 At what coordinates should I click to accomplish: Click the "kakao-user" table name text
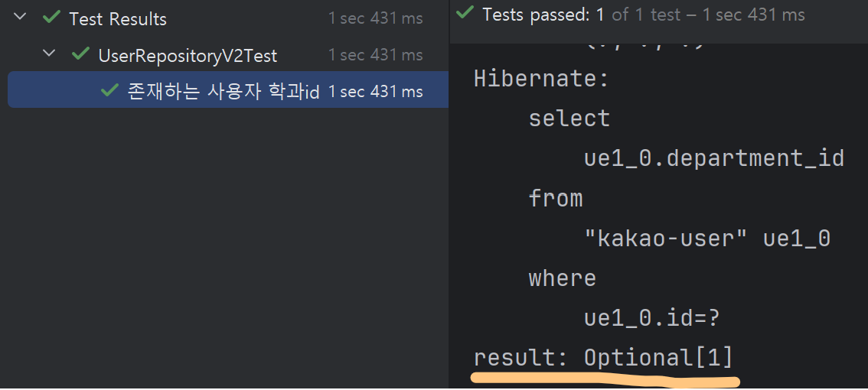pos(664,239)
